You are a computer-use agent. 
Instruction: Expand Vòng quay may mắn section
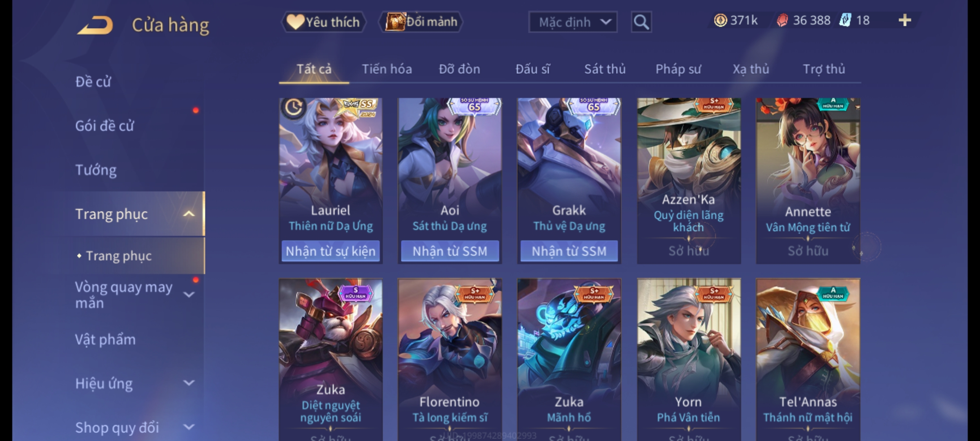click(x=189, y=295)
